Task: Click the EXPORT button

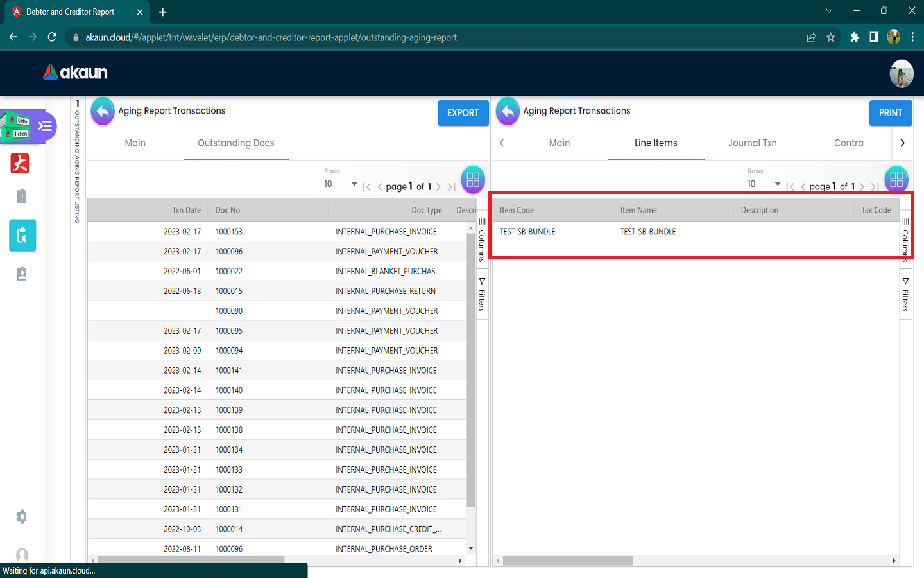Action: pos(463,113)
